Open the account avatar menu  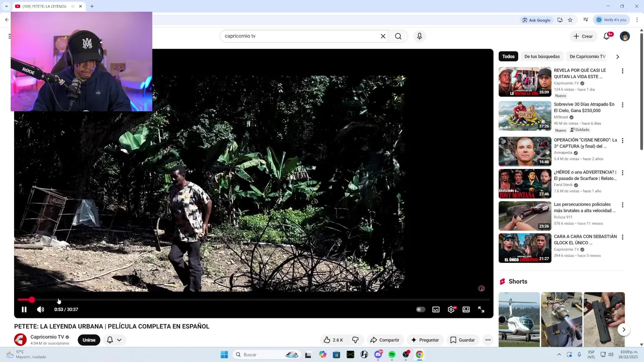click(x=625, y=36)
